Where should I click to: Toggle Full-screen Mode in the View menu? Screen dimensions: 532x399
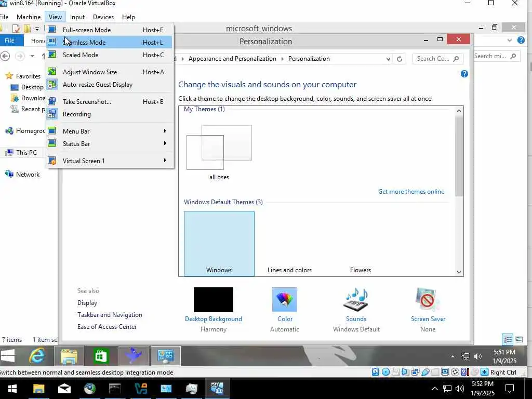tap(109, 30)
